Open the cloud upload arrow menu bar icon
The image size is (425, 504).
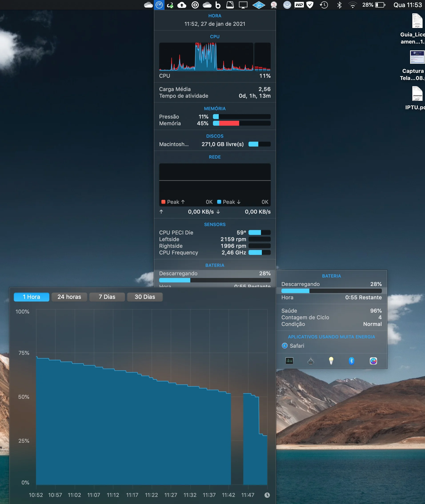click(x=182, y=5)
